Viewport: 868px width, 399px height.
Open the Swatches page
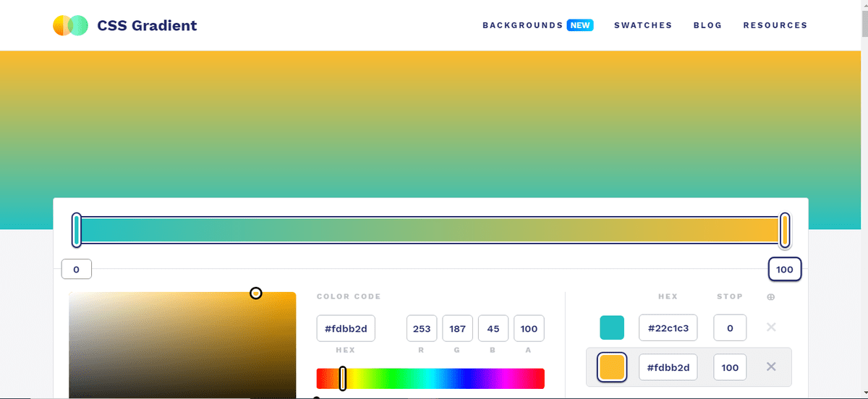point(643,25)
